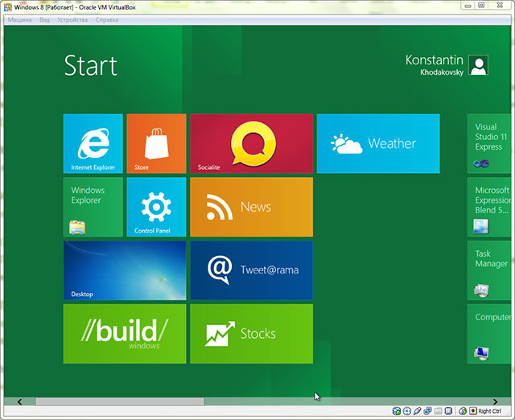Open the Устройства menu

[72, 19]
